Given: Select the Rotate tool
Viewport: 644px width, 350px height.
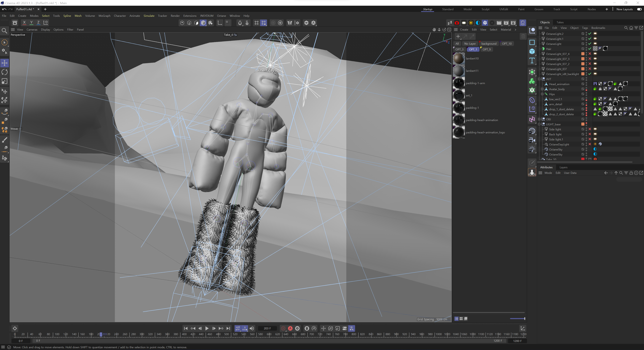Looking at the screenshot, I should pyautogui.click(x=5, y=72).
